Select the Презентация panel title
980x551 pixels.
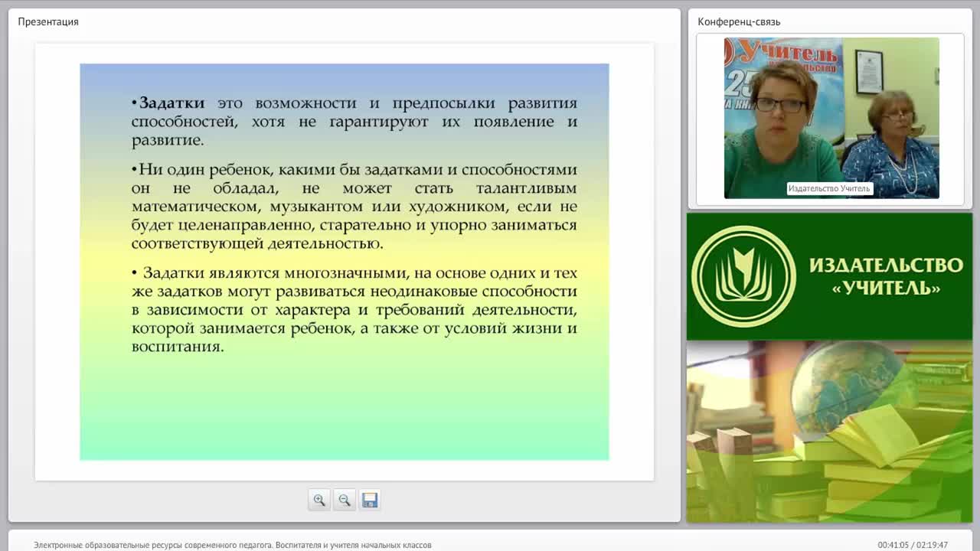48,21
